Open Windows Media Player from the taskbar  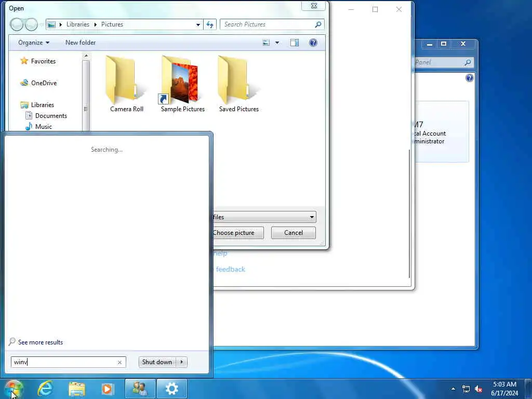pyautogui.click(x=108, y=389)
